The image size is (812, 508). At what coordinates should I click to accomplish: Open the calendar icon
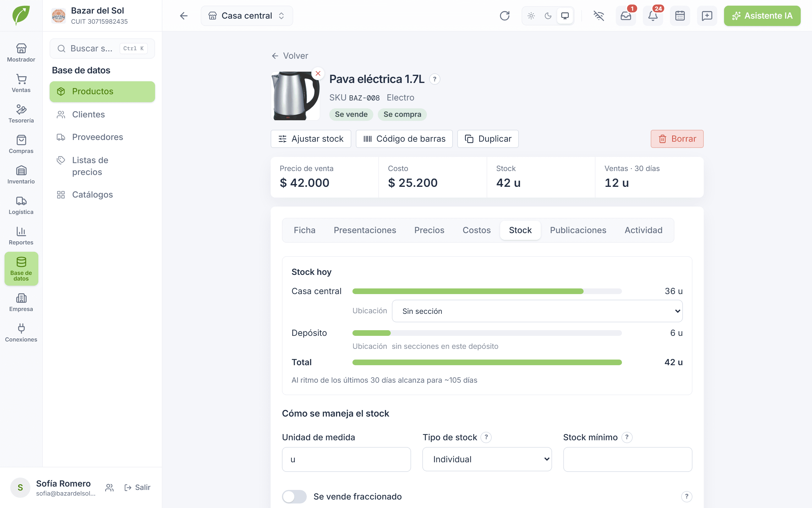(680, 16)
